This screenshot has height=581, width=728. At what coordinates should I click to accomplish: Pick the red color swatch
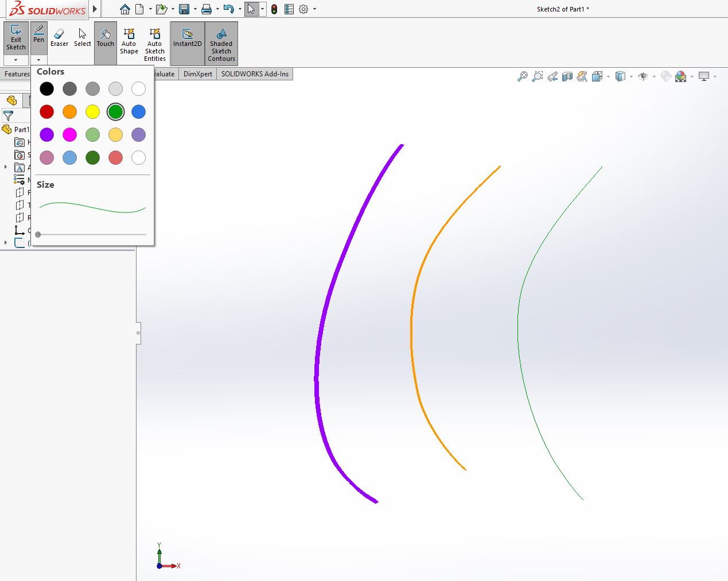(x=46, y=112)
